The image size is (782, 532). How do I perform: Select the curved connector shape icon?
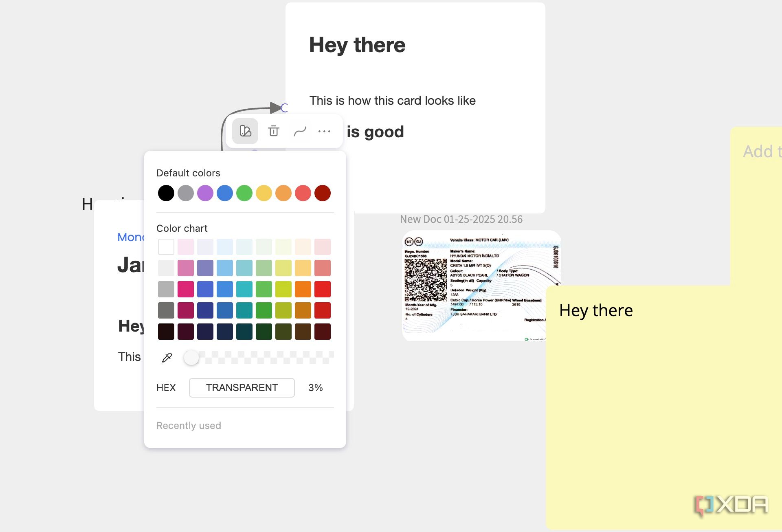click(300, 131)
